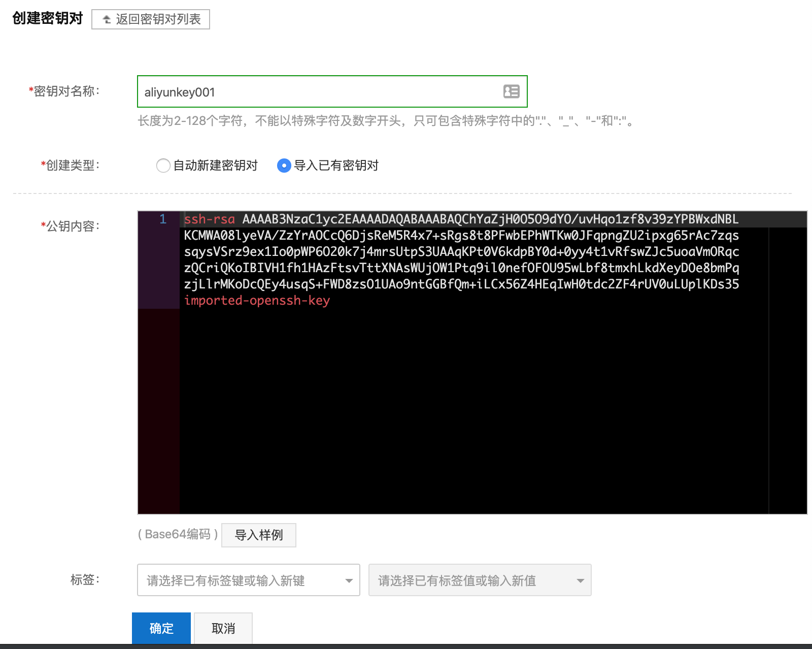Viewport: 812px width, 649px height.
Task: Click the blue 确定 confirm button
Action: click(x=161, y=628)
